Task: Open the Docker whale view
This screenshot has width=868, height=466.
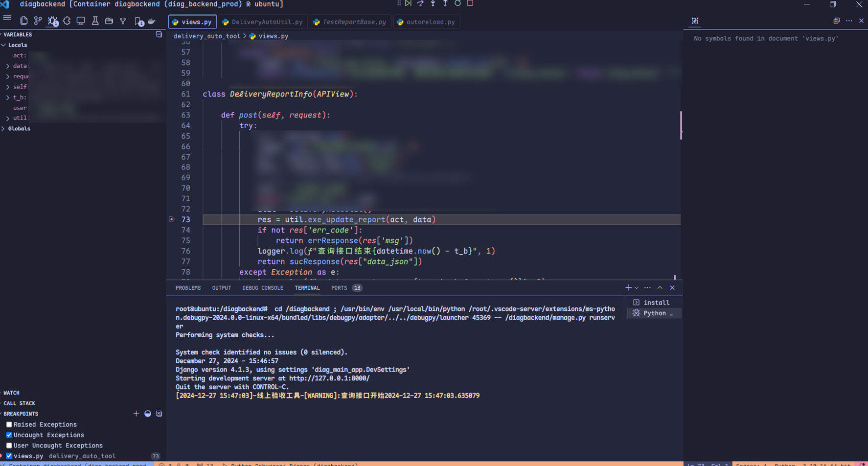Action: coord(152,21)
